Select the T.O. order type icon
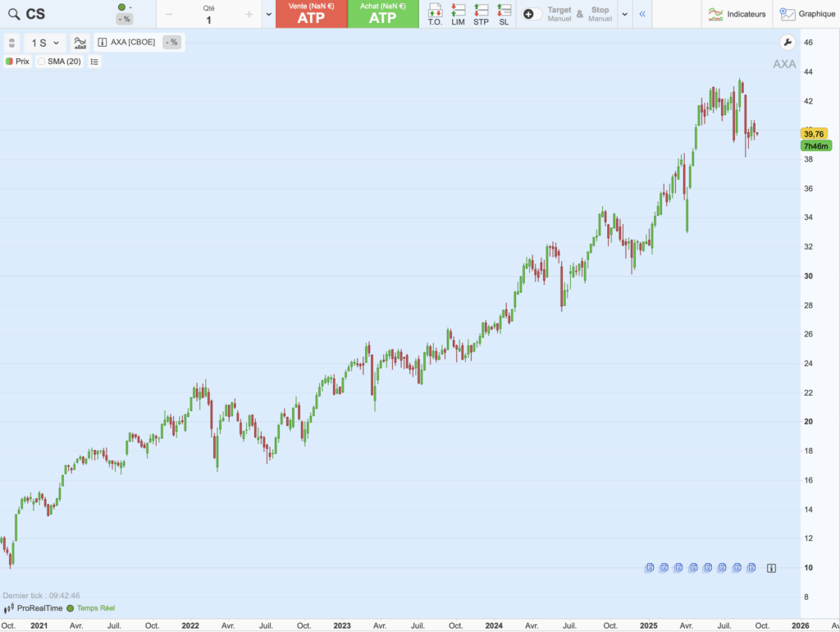This screenshot has height=632, width=840. point(436,14)
